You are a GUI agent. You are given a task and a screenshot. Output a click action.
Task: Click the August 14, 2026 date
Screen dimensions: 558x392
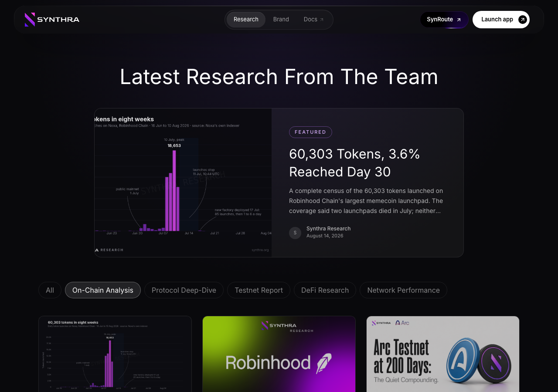pyautogui.click(x=325, y=236)
